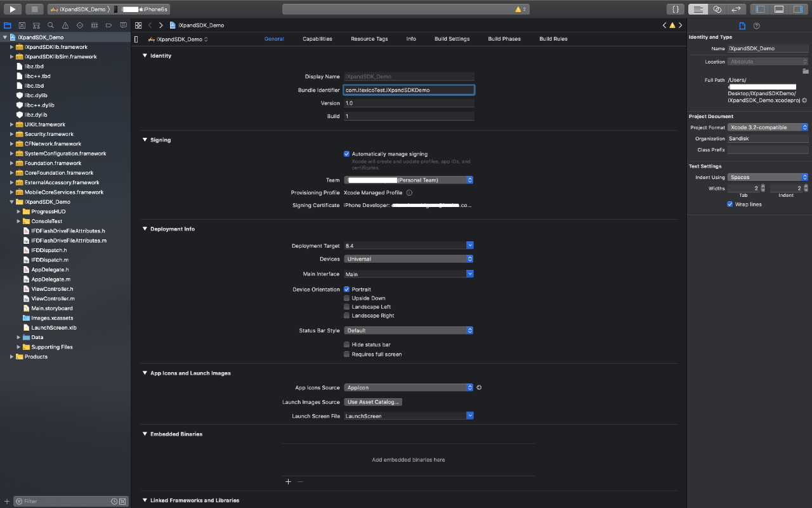Check Requires full screen
812x508 pixels.
(346, 354)
